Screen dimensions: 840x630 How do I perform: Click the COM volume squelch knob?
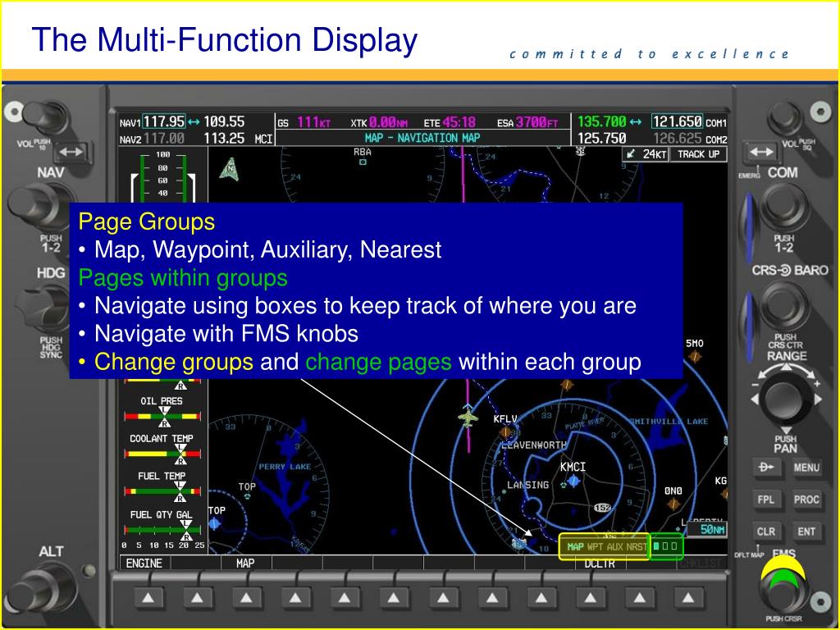[x=784, y=118]
